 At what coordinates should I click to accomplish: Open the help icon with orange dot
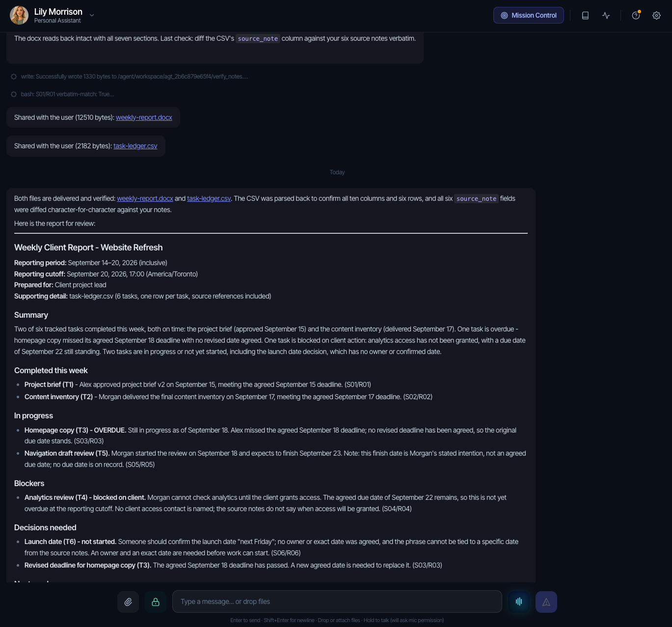click(636, 15)
